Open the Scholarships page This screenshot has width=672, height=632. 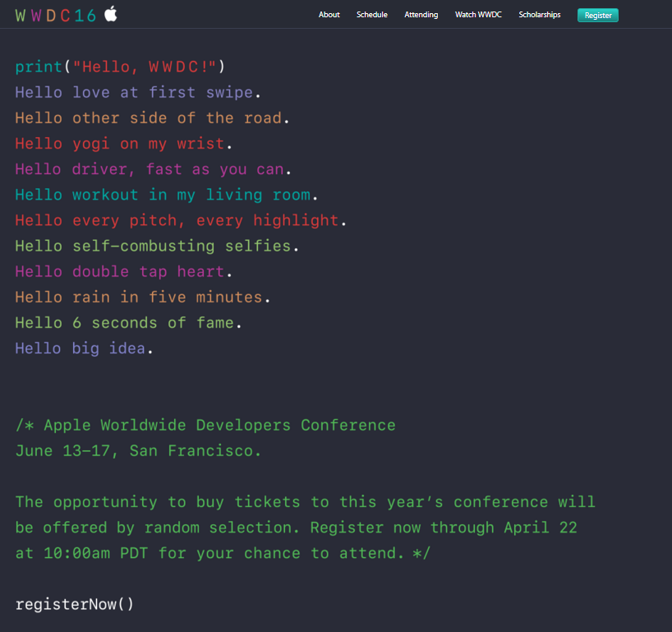point(539,15)
